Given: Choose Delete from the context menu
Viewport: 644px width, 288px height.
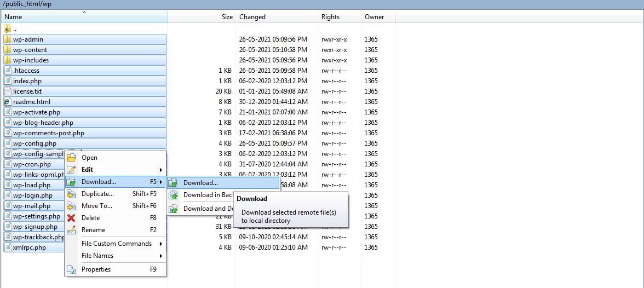Looking at the screenshot, I should [x=116, y=218].
